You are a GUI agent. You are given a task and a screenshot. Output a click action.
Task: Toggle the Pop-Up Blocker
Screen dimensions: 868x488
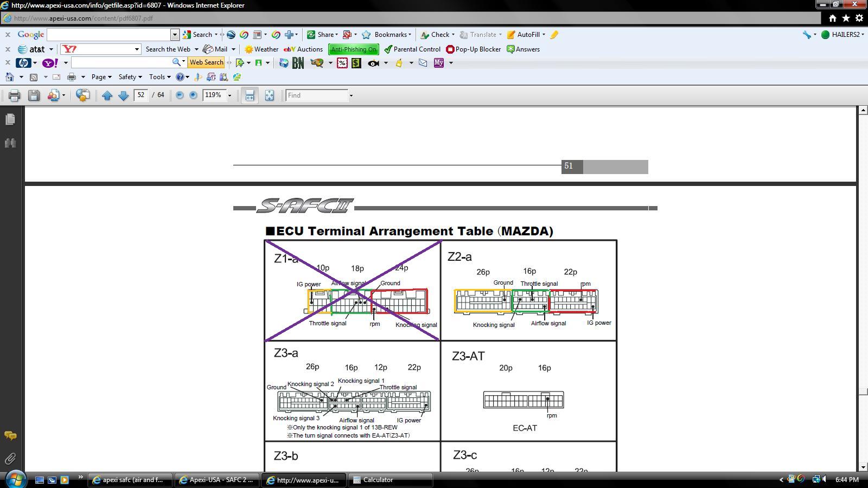474,49
